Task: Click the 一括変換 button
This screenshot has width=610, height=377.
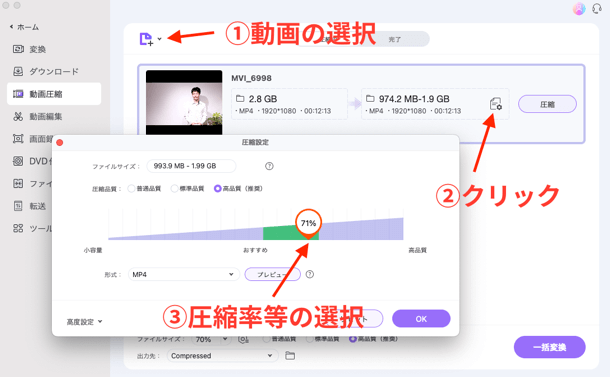Action: pyautogui.click(x=549, y=347)
